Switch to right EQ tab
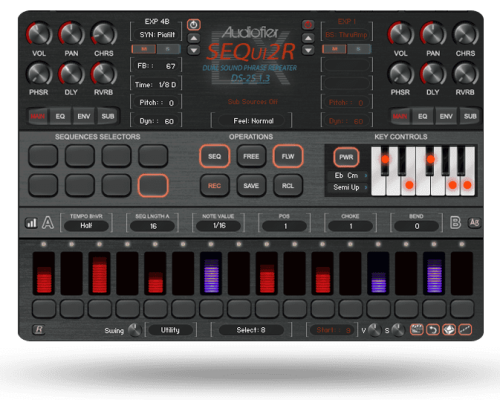The width and height of the screenshot is (500, 400). (422, 116)
